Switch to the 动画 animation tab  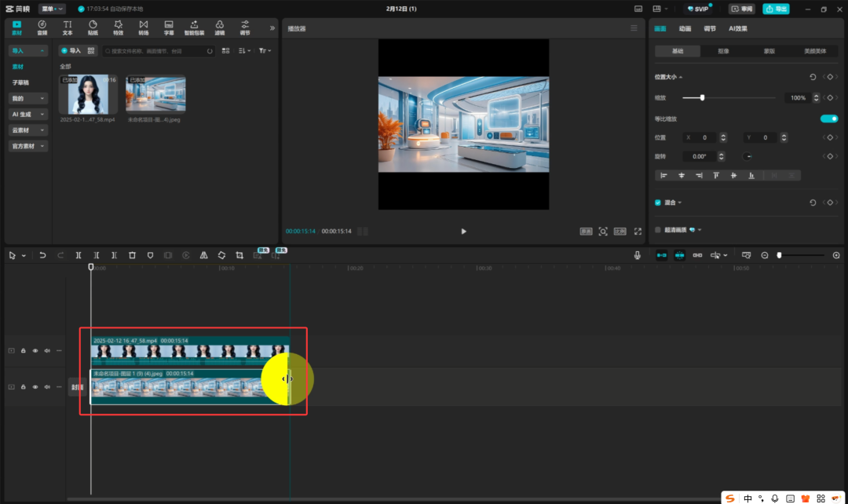(685, 28)
